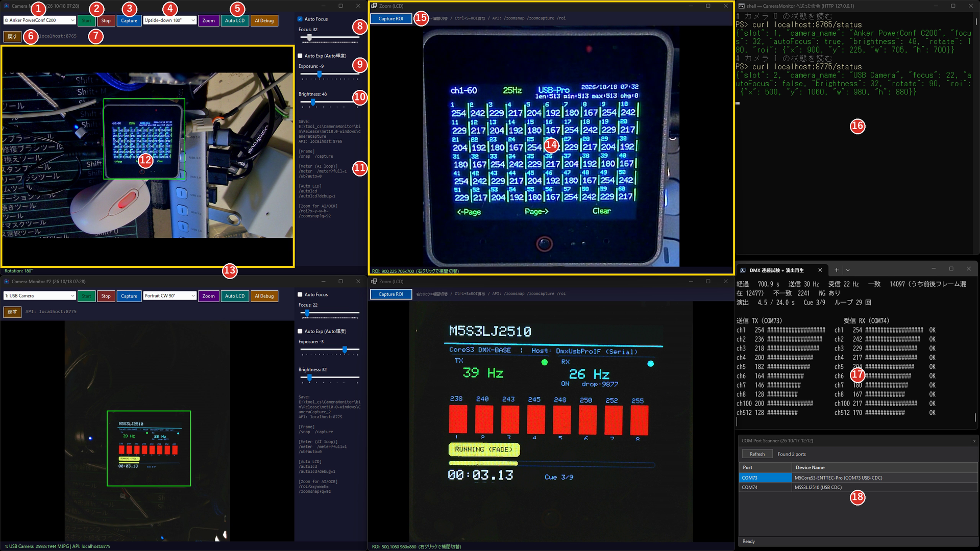The width and height of the screenshot is (980, 551).
Task: Click 戻す next to localhost:8775
Action: pos(12,312)
